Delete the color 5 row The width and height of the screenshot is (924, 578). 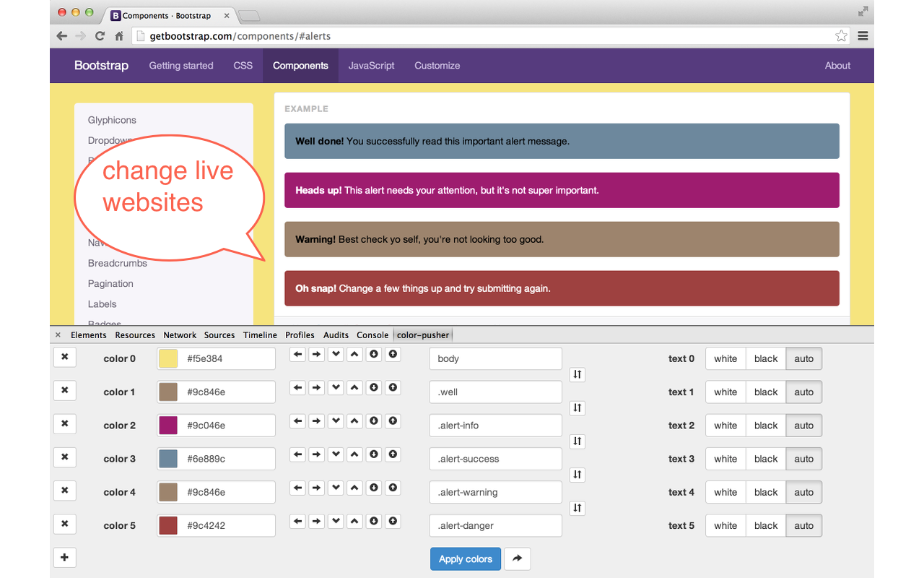point(64,525)
